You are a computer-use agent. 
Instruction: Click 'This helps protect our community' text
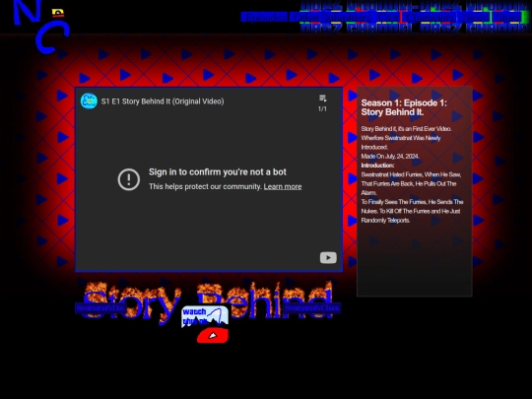coord(205,186)
